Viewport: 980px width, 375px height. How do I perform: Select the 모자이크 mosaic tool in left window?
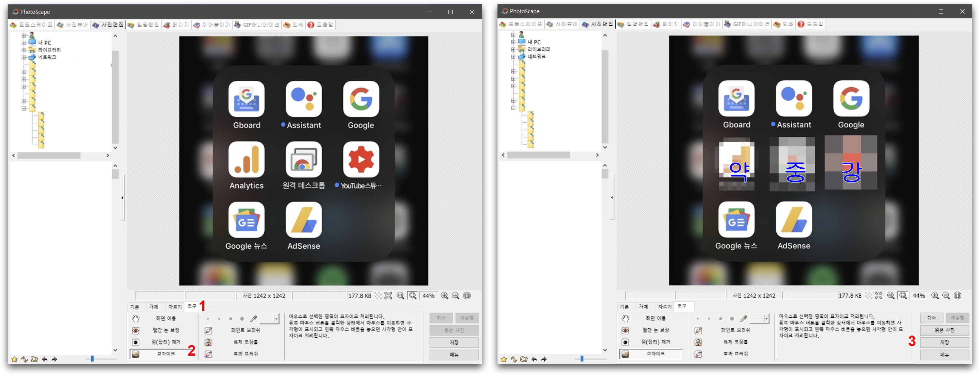click(x=162, y=354)
